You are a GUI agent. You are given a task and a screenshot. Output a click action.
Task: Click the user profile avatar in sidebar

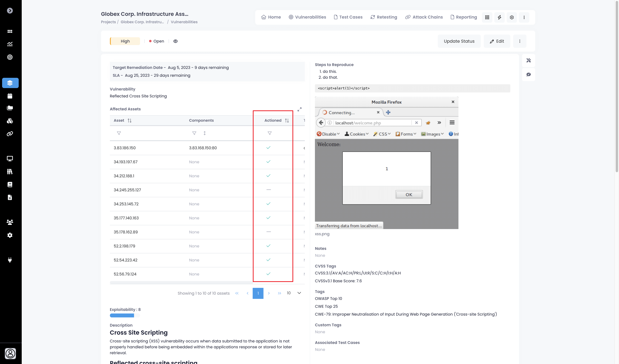pos(10,353)
